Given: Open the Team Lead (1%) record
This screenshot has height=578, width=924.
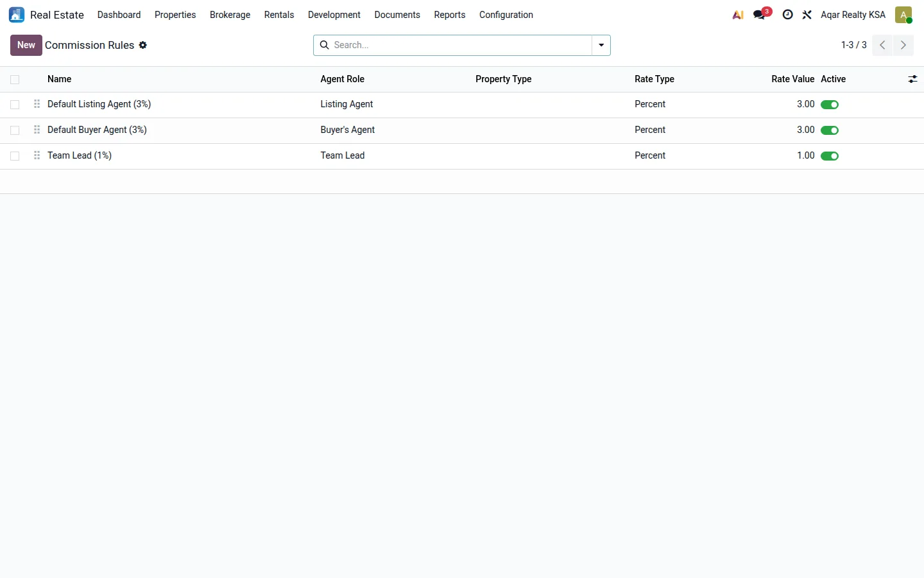Looking at the screenshot, I should pyautogui.click(x=80, y=155).
